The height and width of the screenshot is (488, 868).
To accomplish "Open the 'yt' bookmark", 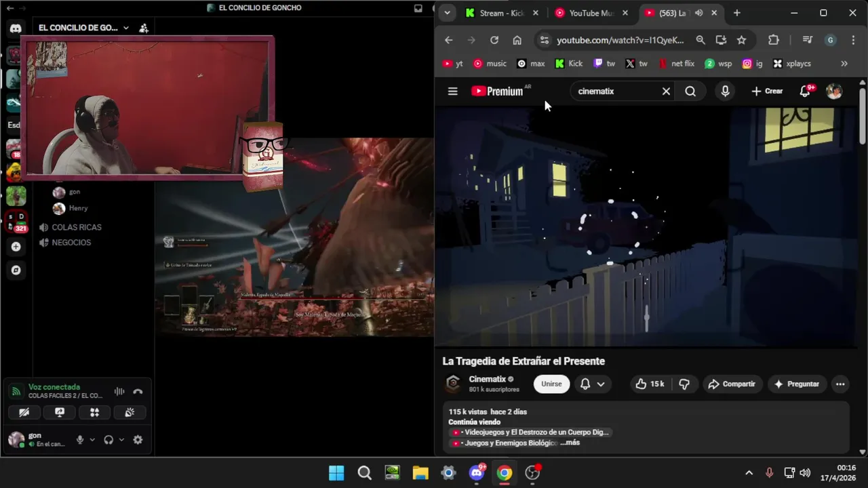I will tap(453, 64).
